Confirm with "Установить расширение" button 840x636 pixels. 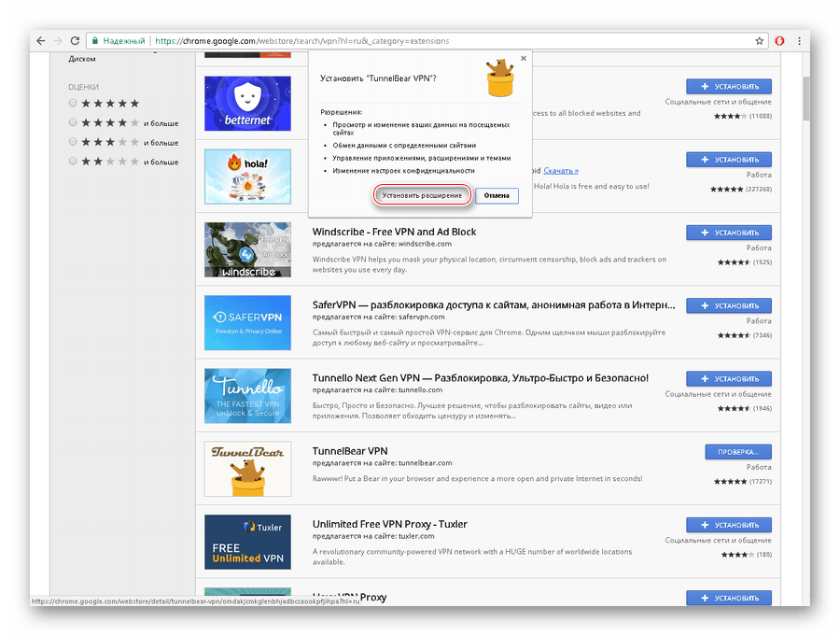[x=421, y=196]
